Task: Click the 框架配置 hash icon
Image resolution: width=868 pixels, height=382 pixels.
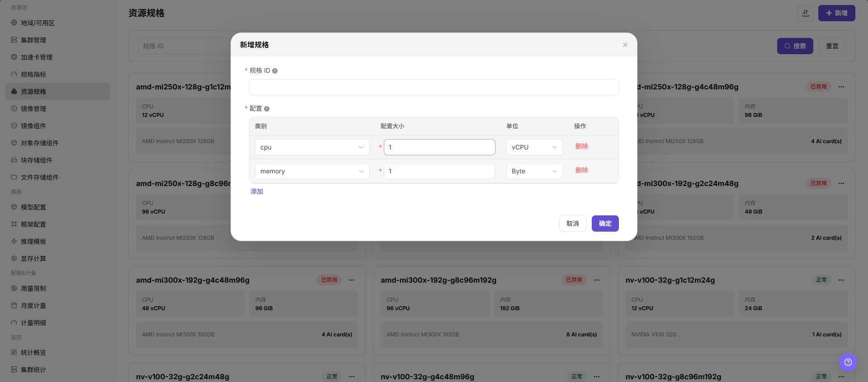Action: point(14,224)
